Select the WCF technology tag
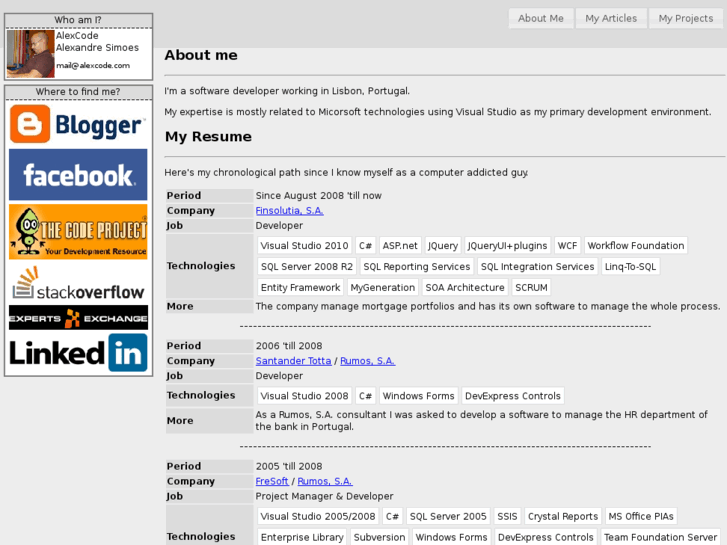The width and height of the screenshot is (727, 545). (567, 246)
